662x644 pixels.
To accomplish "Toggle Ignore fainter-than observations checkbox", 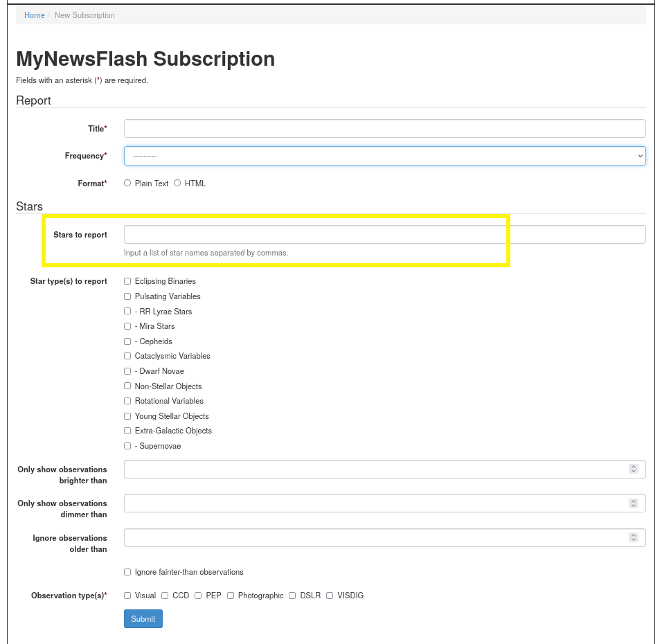I will point(127,572).
